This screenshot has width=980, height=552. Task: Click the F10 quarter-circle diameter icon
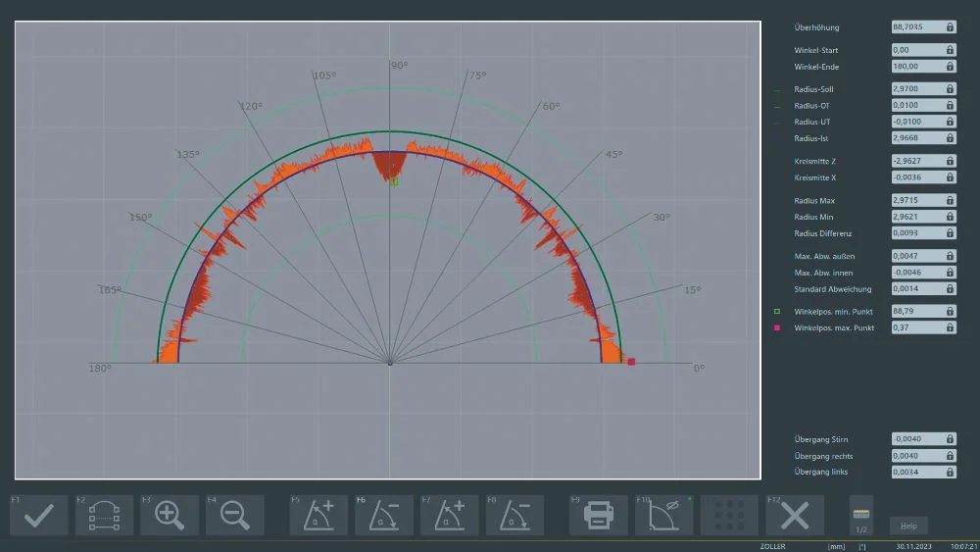[x=663, y=515]
